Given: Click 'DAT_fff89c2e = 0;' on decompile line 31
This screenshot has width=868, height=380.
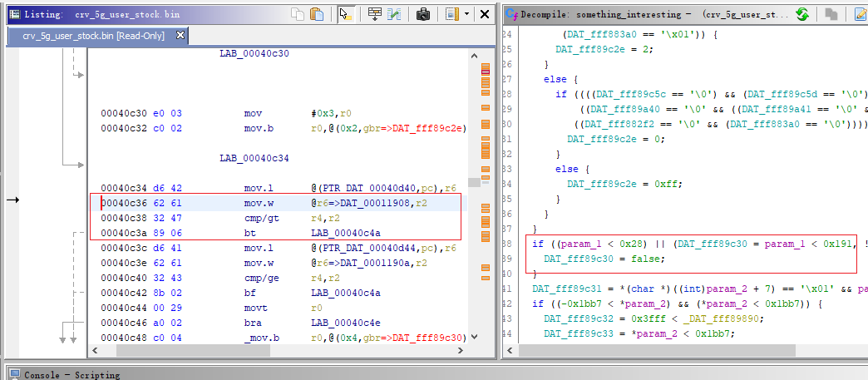Looking at the screenshot, I should [x=615, y=139].
